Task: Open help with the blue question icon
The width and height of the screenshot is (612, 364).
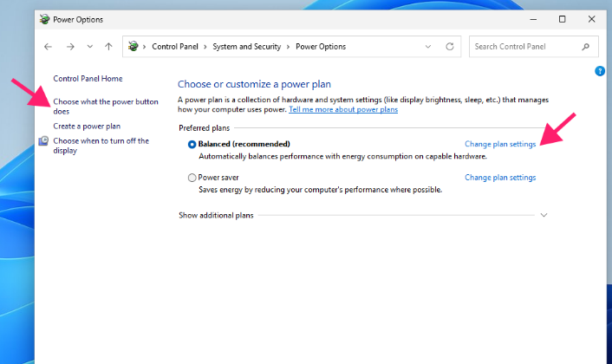Action: click(x=600, y=71)
